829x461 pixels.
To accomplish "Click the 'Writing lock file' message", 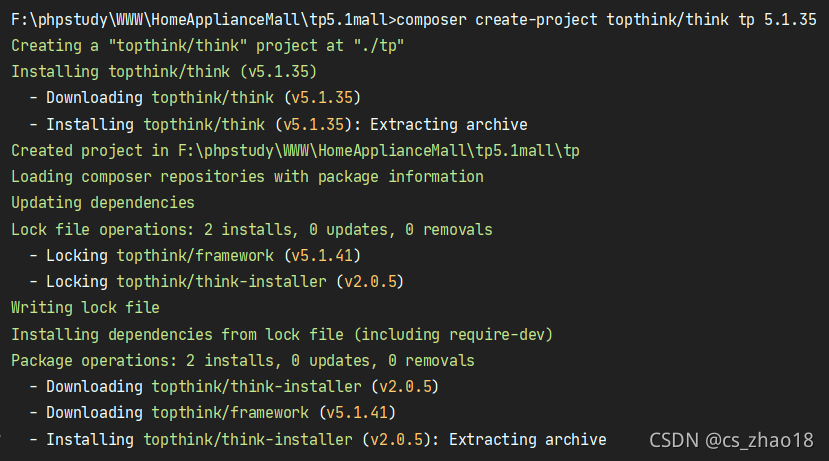I will click(85, 307).
